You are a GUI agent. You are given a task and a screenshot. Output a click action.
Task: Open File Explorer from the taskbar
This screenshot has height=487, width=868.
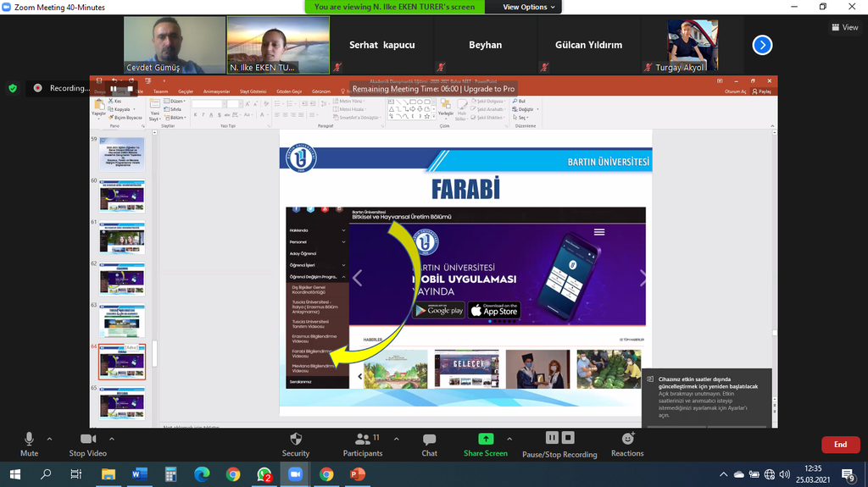tap(108, 474)
